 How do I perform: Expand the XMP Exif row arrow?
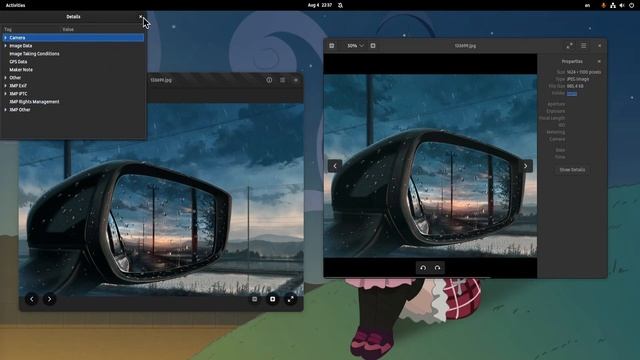[5, 86]
